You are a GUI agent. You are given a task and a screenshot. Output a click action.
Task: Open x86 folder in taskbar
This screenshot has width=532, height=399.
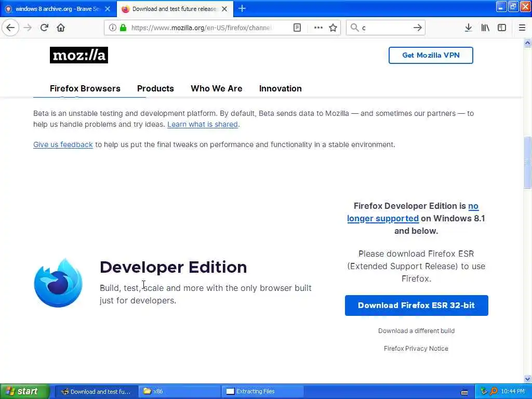pos(179,392)
